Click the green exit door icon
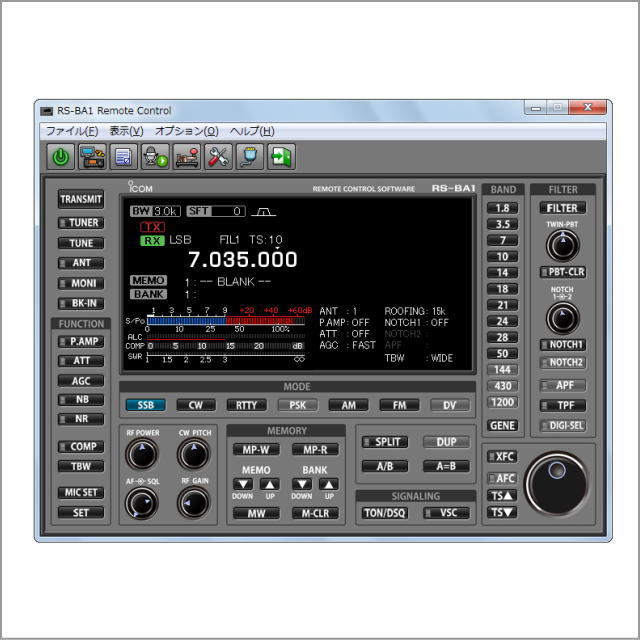The image size is (640, 640). [282, 156]
